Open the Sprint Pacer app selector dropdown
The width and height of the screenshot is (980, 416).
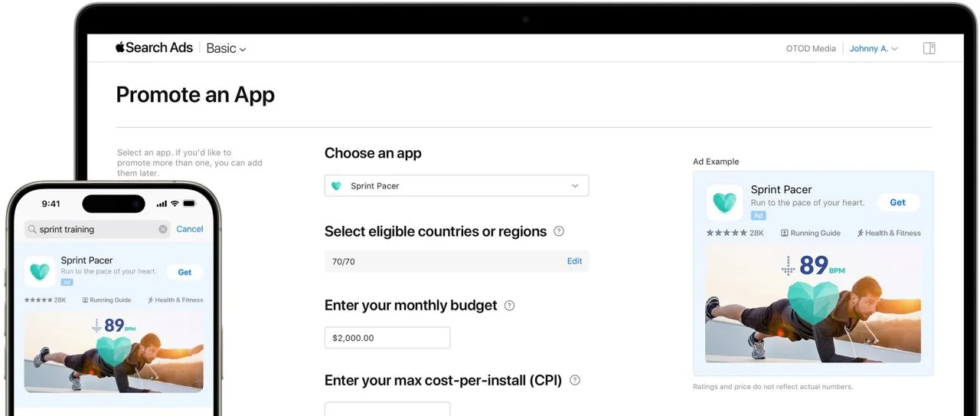coord(456,186)
